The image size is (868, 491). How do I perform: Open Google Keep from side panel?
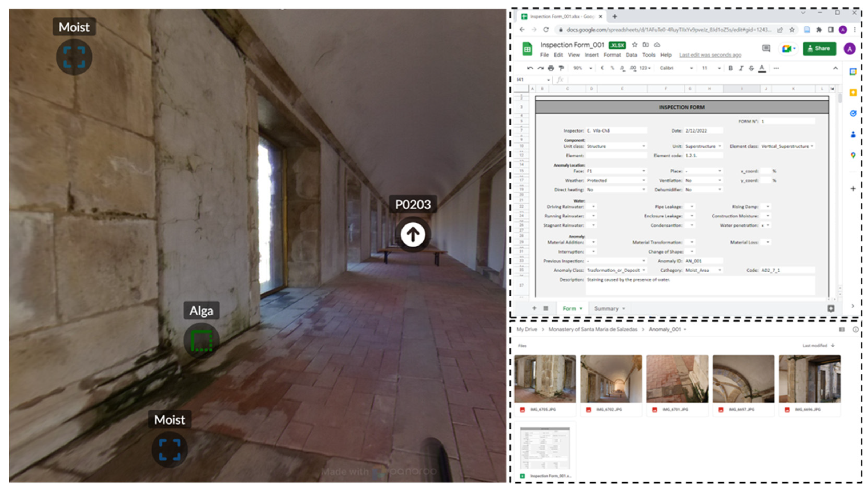pyautogui.click(x=853, y=92)
